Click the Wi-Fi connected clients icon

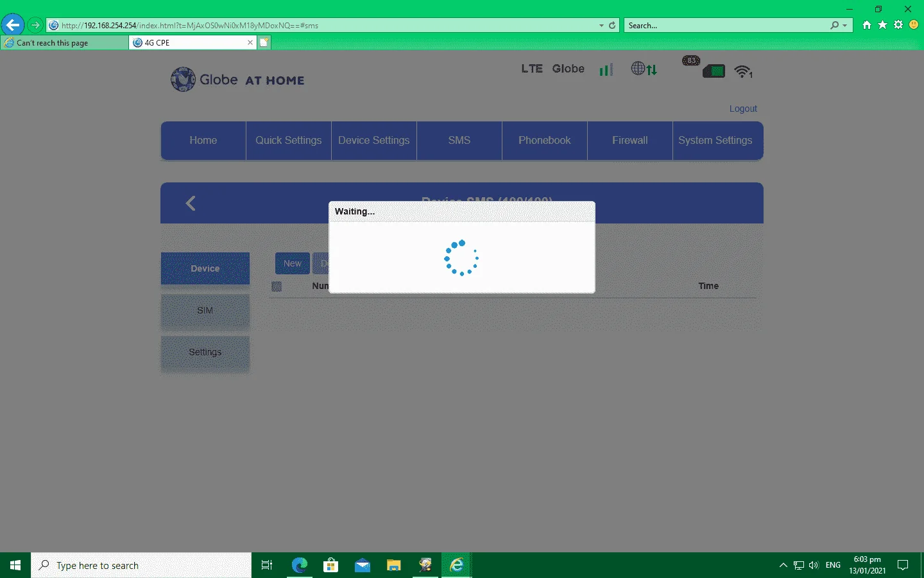pos(744,71)
